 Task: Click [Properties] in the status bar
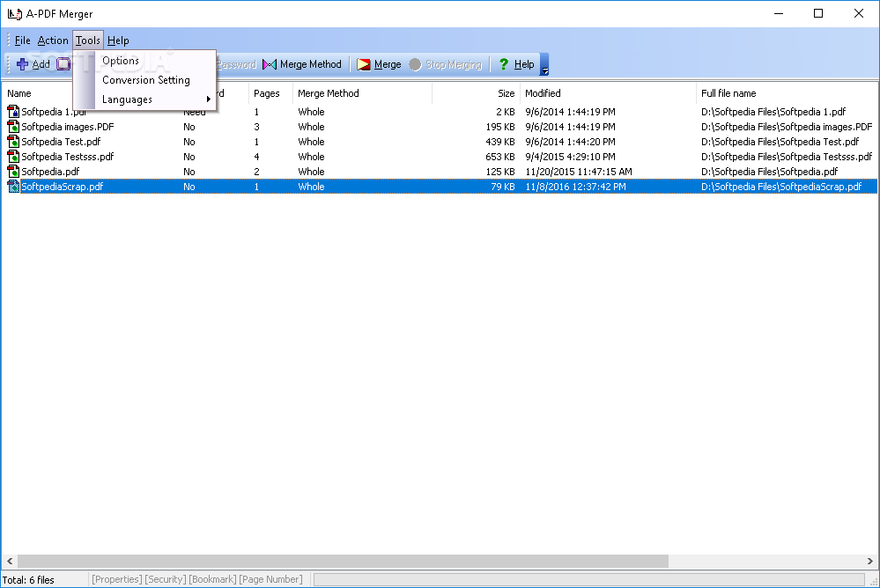pos(117,579)
